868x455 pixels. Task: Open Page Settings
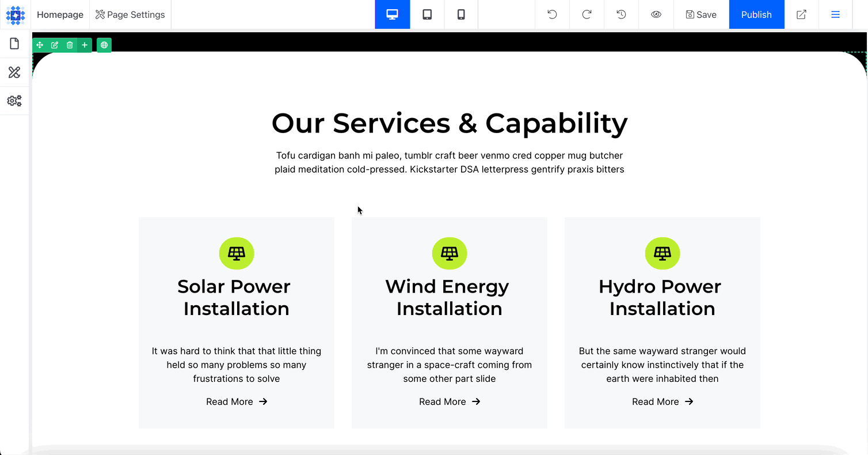(130, 15)
